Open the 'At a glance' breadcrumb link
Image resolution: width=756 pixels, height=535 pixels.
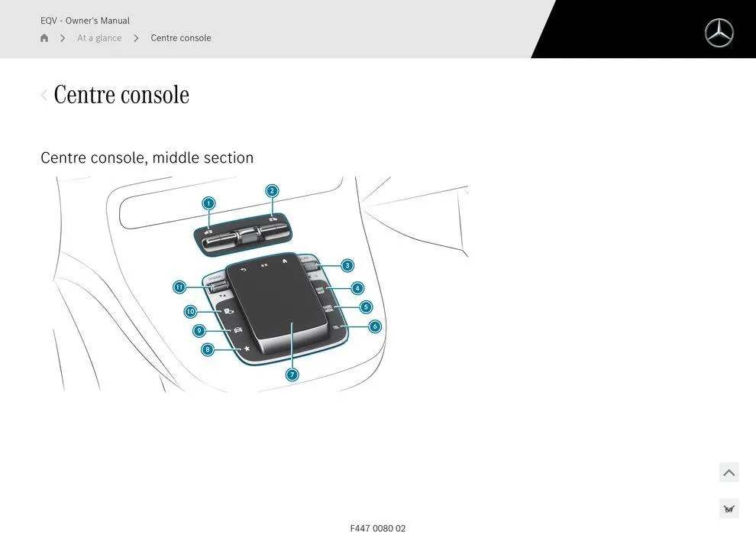tap(99, 37)
